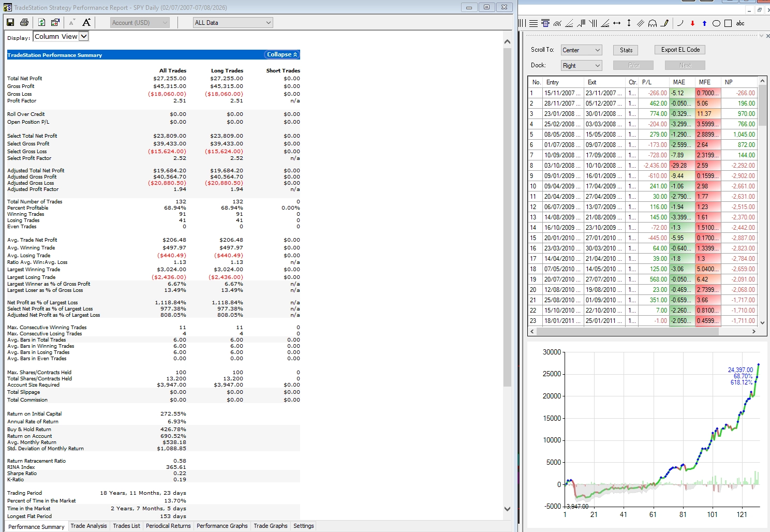Select the angled line with text tool
Viewport: 770px width, 532px height.
(x=581, y=23)
